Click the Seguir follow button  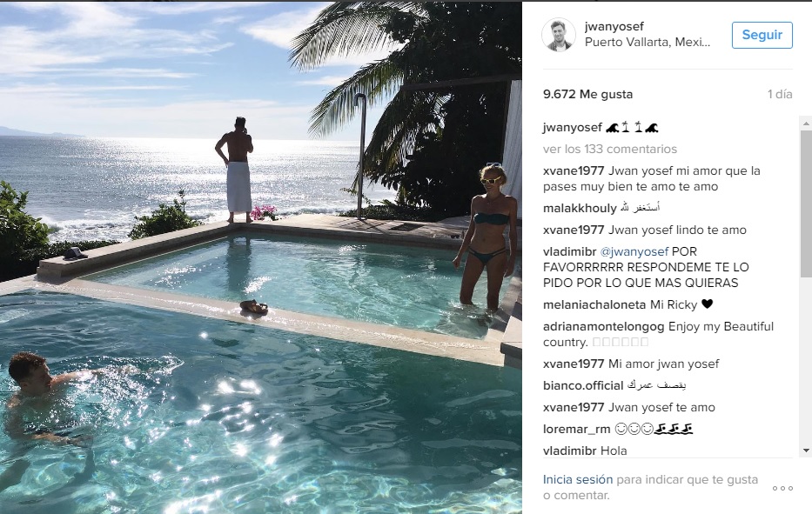coord(762,35)
